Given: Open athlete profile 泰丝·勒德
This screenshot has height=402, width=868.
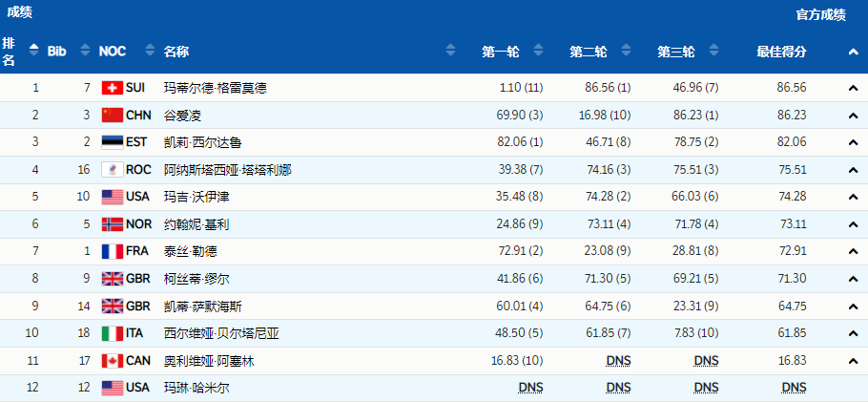Looking at the screenshot, I should 191,251.
